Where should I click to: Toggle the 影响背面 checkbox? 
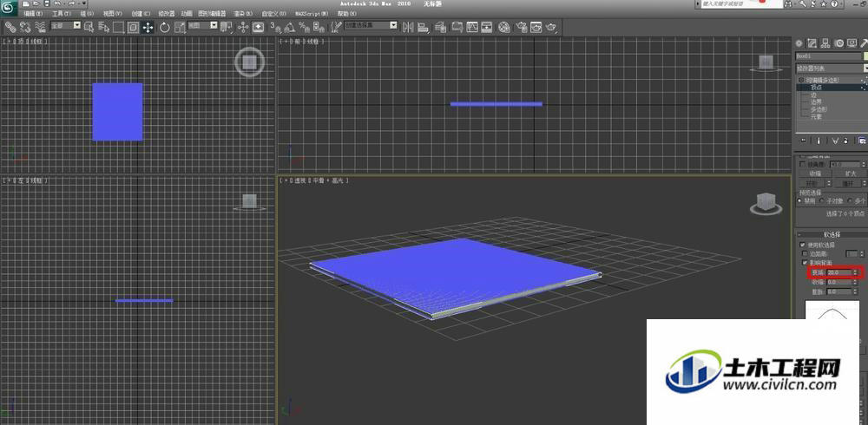point(805,262)
